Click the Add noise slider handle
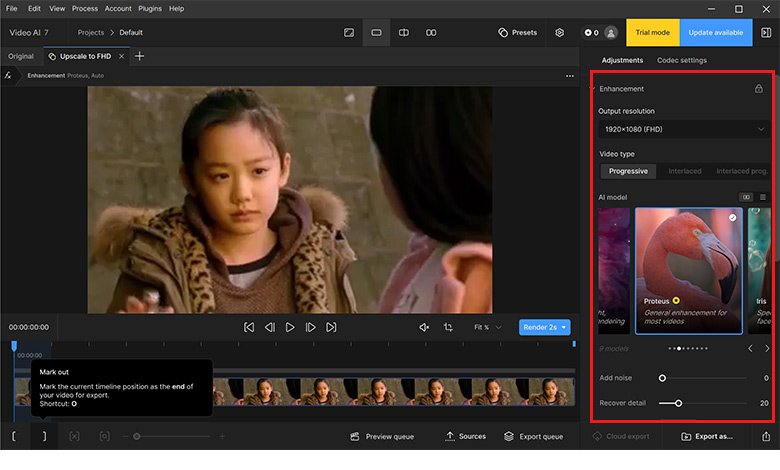This screenshot has height=470, width=780. (x=662, y=378)
